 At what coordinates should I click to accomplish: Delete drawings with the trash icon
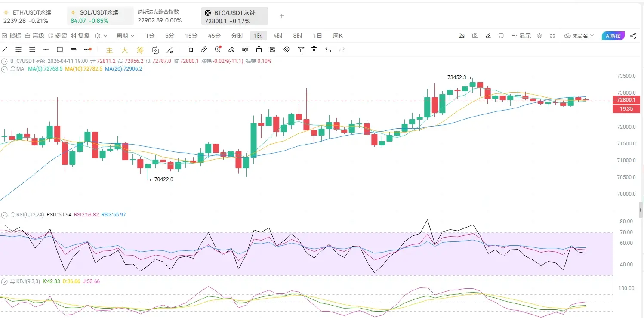(x=314, y=49)
